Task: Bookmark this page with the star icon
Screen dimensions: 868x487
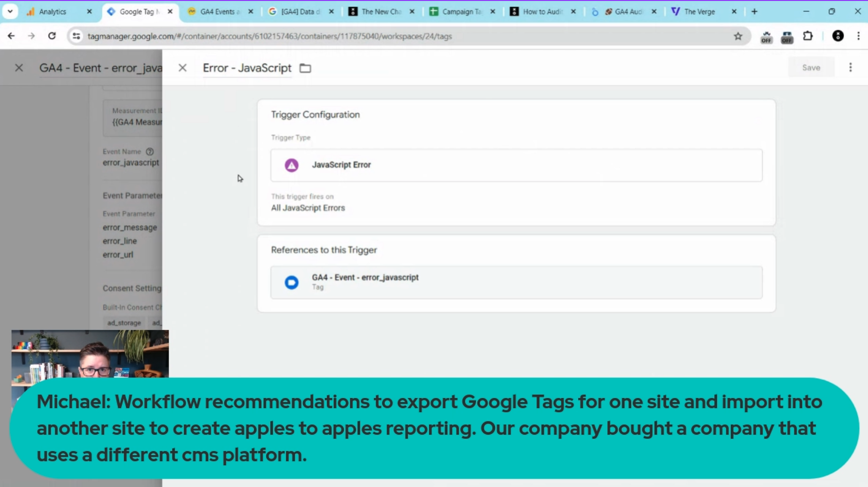Action: pos(738,36)
